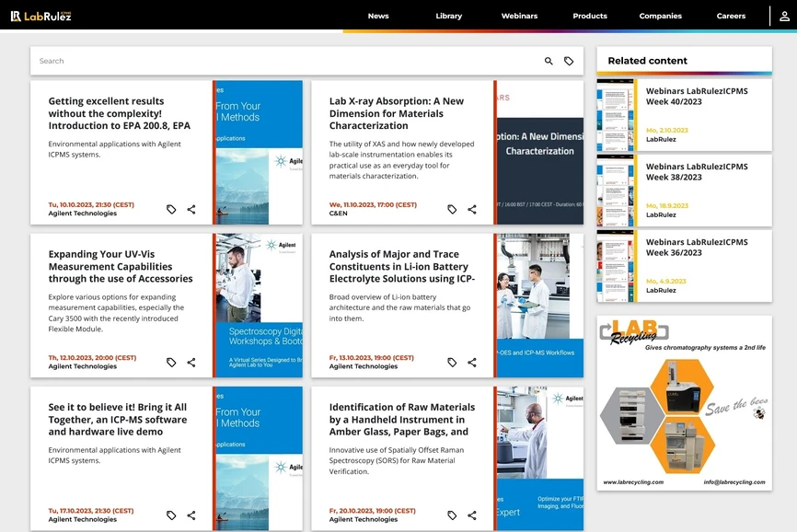Share the ICP-MS software live demo card
797x532 pixels.
[x=191, y=515]
